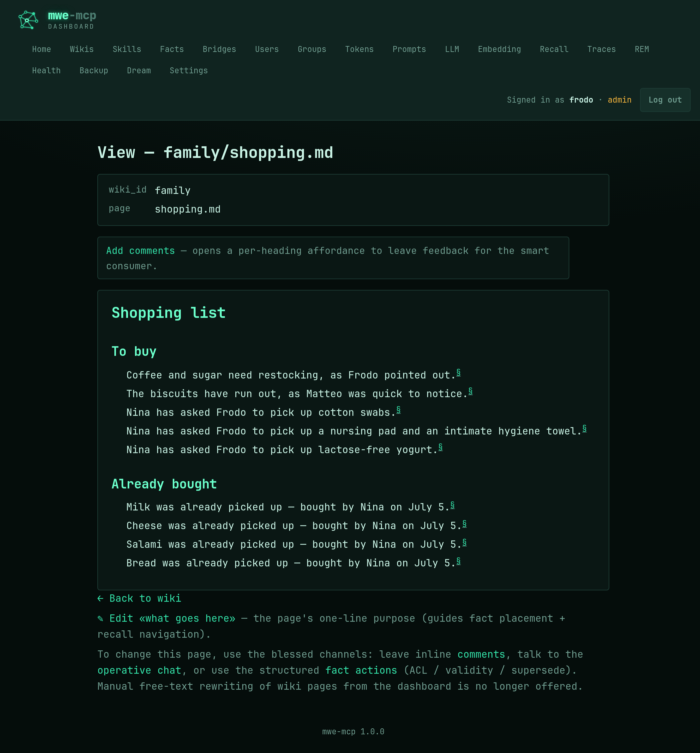Click the Add comments link

coord(141,251)
